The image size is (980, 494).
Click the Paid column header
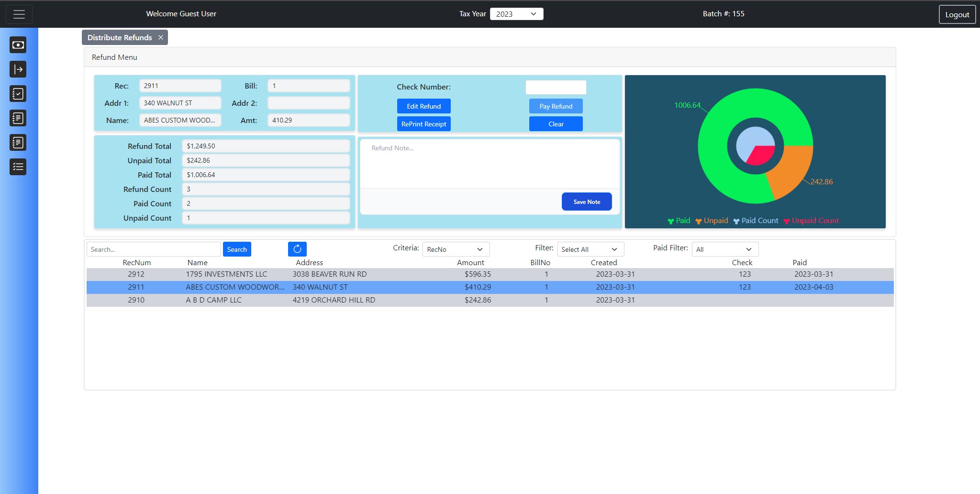800,262
